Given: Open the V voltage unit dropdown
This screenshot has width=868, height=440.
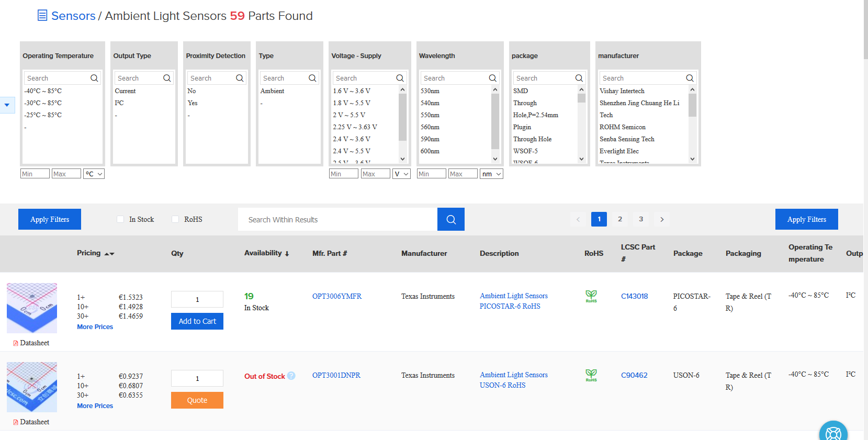Looking at the screenshot, I should coord(401,174).
